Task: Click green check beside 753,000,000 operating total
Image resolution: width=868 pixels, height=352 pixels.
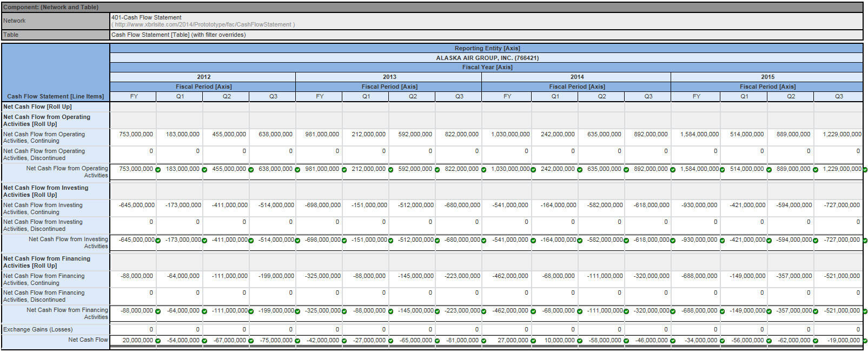Action: pos(158,170)
